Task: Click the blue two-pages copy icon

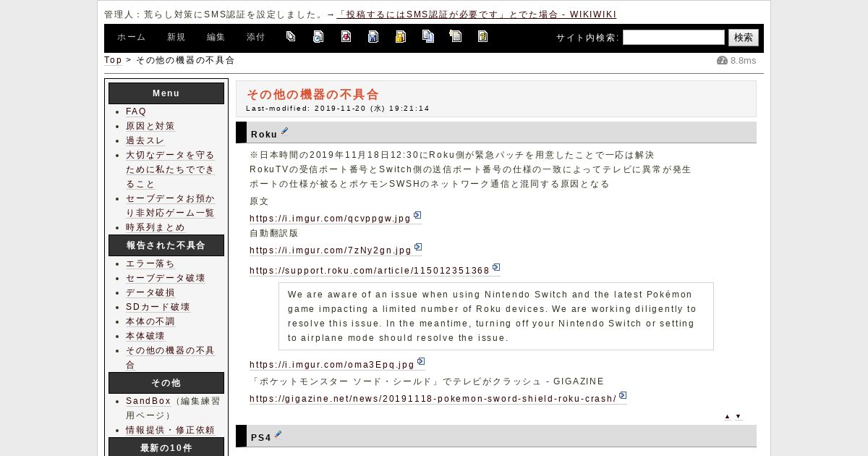Action: 428,36
